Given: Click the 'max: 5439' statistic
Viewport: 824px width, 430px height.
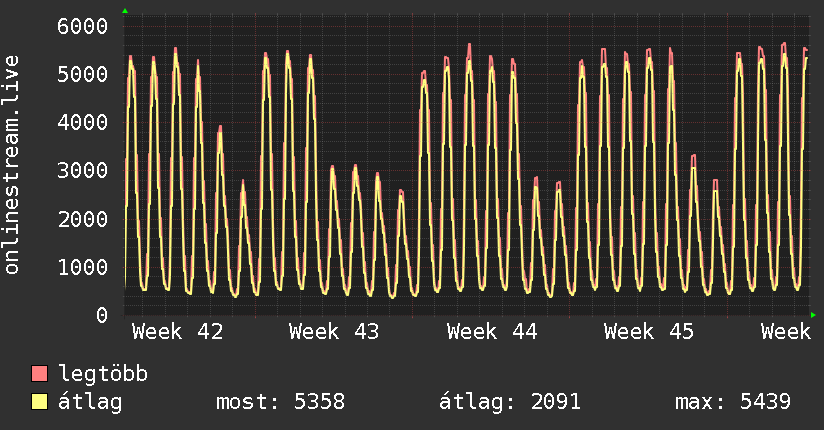Looking at the screenshot, I should (x=733, y=403).
